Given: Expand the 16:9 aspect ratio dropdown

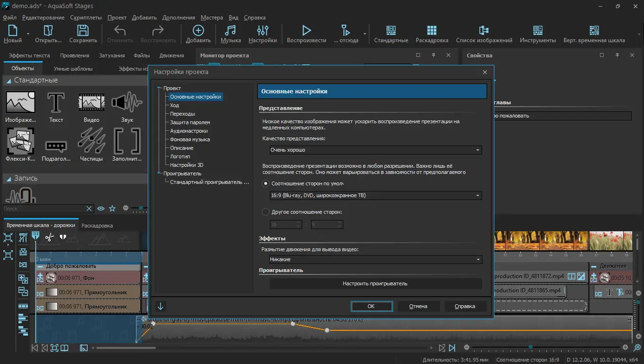Looking at the screenshot, I should click(376, 196).
